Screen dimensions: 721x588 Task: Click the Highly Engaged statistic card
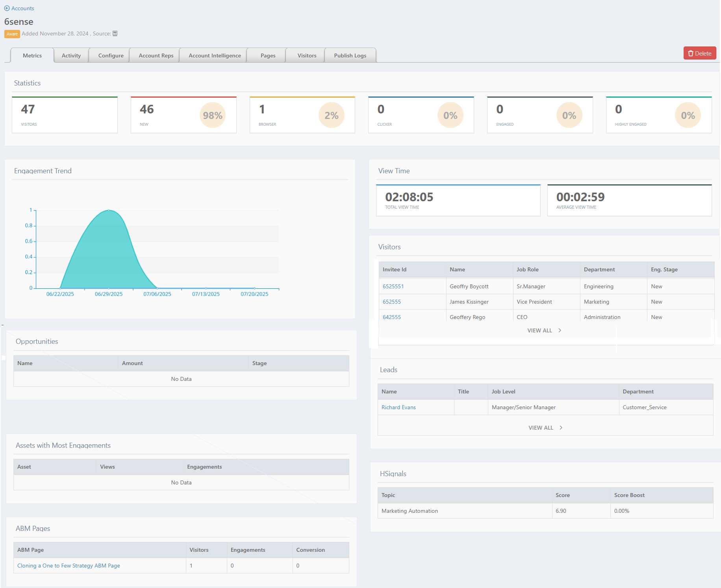point(659,115)
